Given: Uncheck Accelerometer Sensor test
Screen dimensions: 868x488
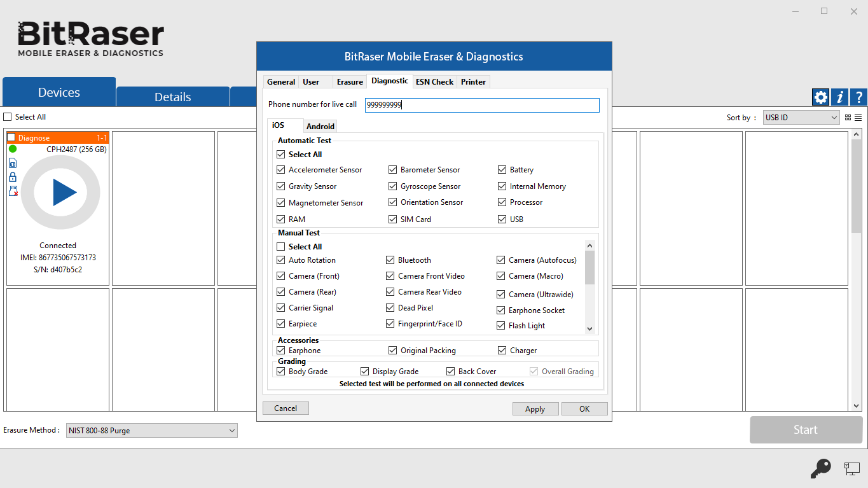Looking at the screenshot, I should pos(281,170).
